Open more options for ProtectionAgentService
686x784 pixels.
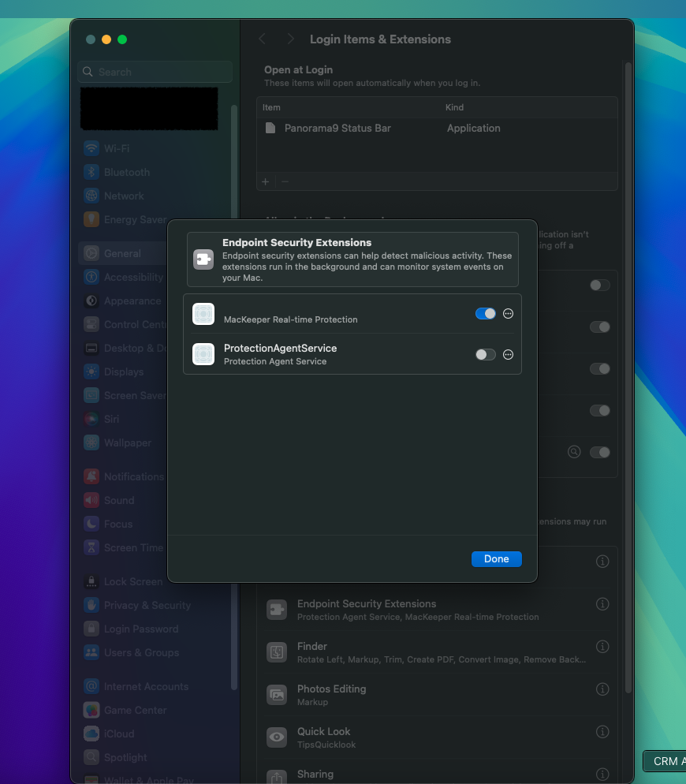tap(508, 354)
